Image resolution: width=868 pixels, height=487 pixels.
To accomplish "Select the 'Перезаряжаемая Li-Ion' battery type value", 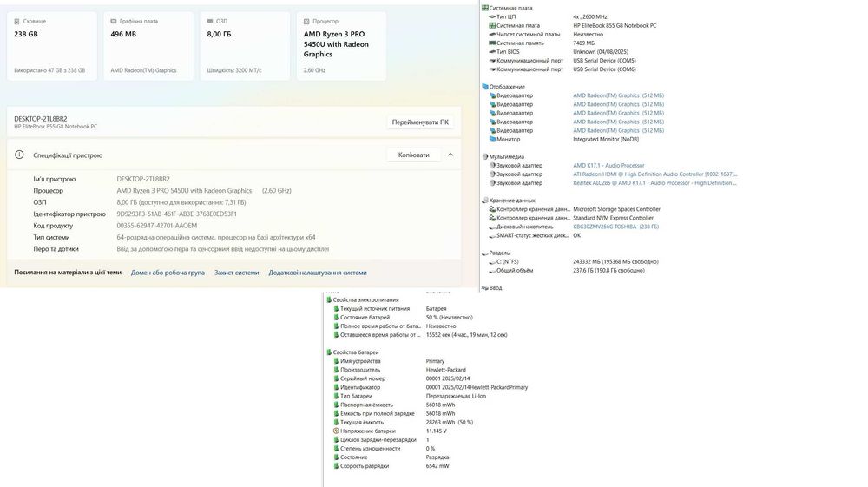I will (456, 396).
